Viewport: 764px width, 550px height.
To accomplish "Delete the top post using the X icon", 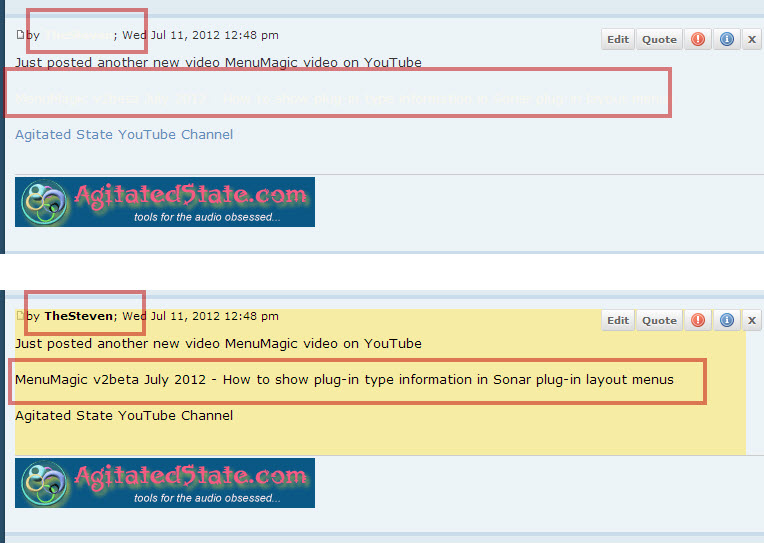I will point(752,39).
